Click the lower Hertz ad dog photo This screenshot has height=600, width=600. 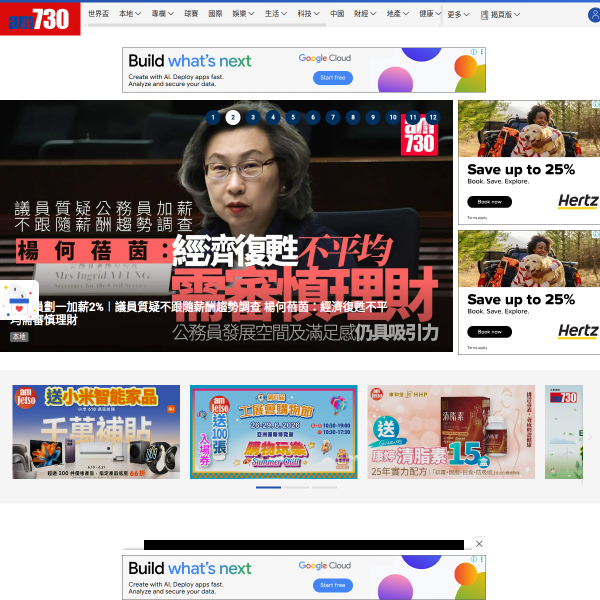529,259
